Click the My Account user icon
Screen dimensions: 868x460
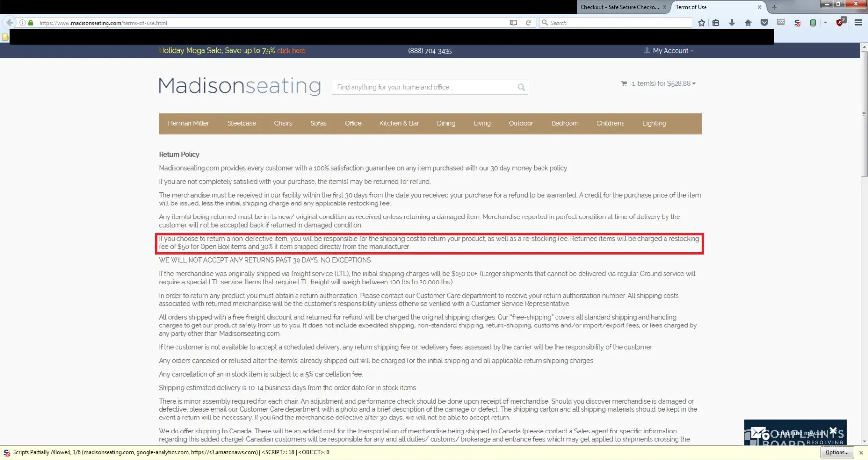click(x=647, y=50)
